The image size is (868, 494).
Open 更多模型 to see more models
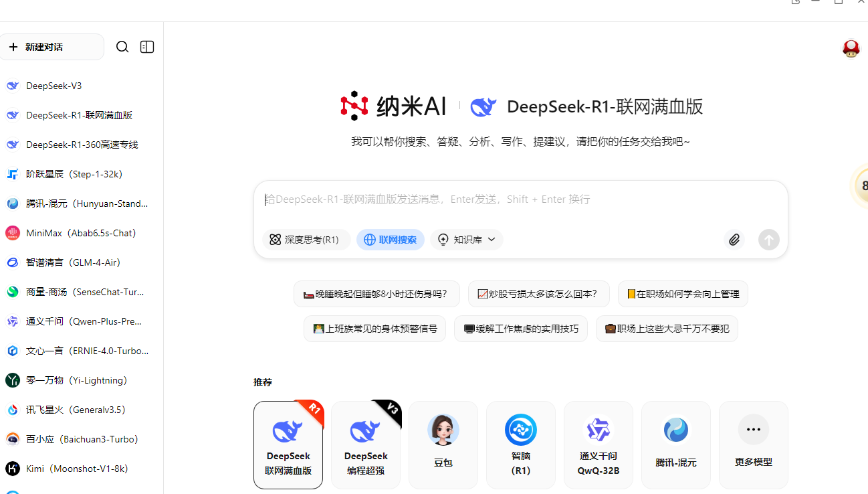pyautogui.click(x=754, y=445)
